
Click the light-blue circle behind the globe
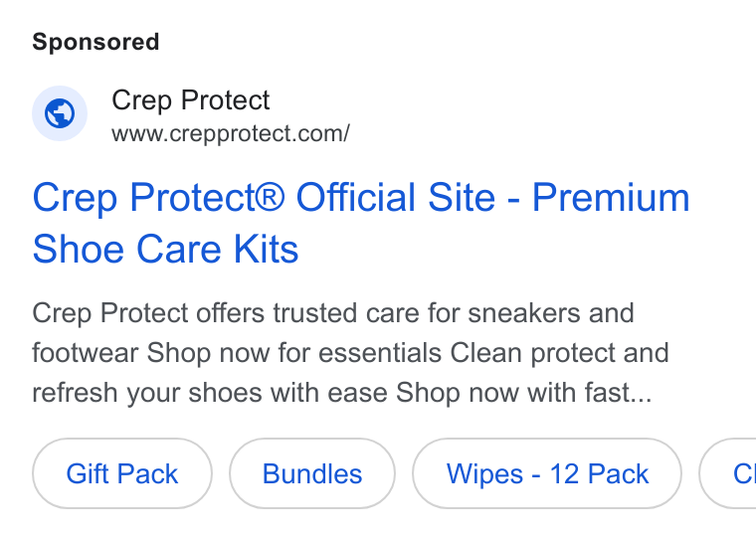[60, 113]
